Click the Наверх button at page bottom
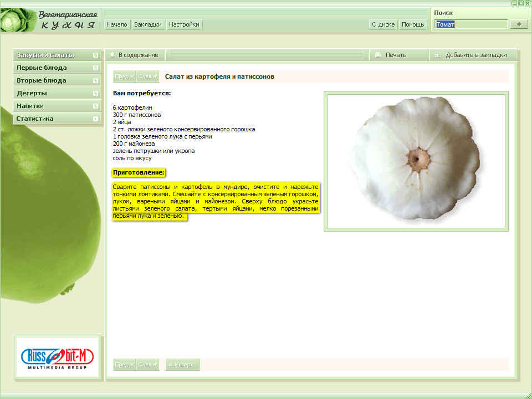Viewport: 532px width, 399px height. point(183,365)
